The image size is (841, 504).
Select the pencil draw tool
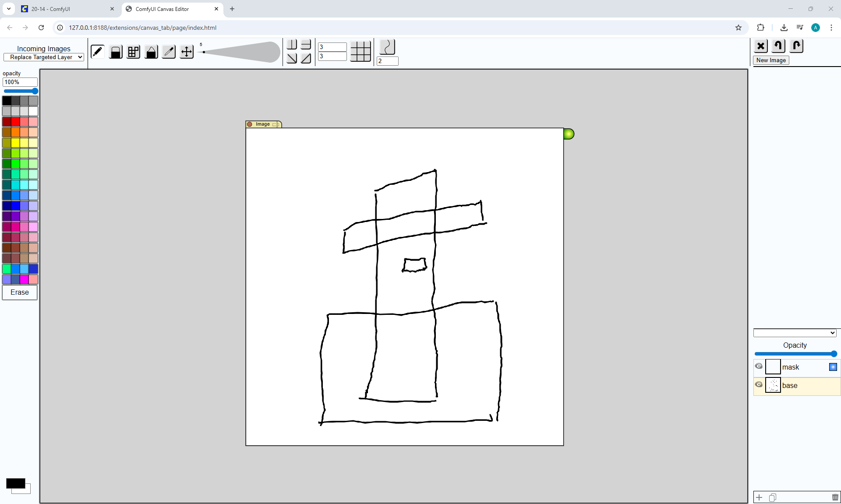point(97,52)
